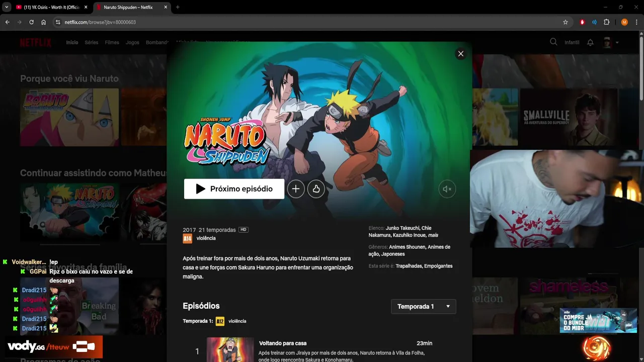Select the Início navigation item
This screenshot has width=644, height=362.
(72, 42)
